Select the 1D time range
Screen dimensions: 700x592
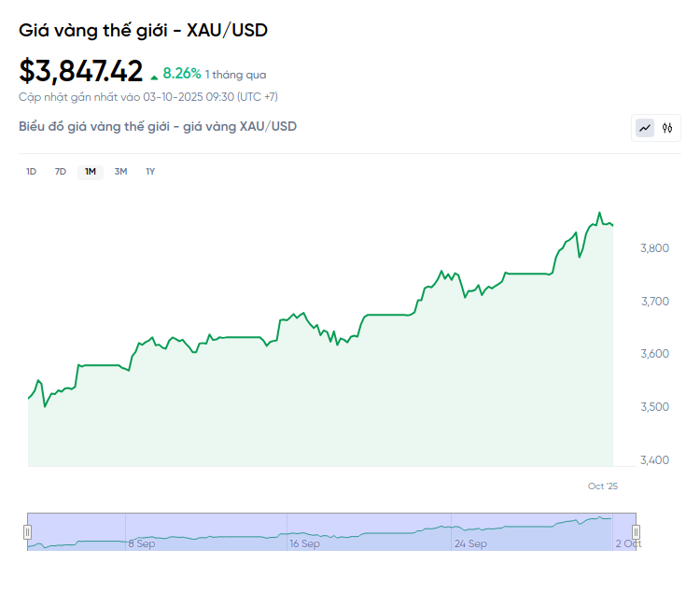coord(31,171)
